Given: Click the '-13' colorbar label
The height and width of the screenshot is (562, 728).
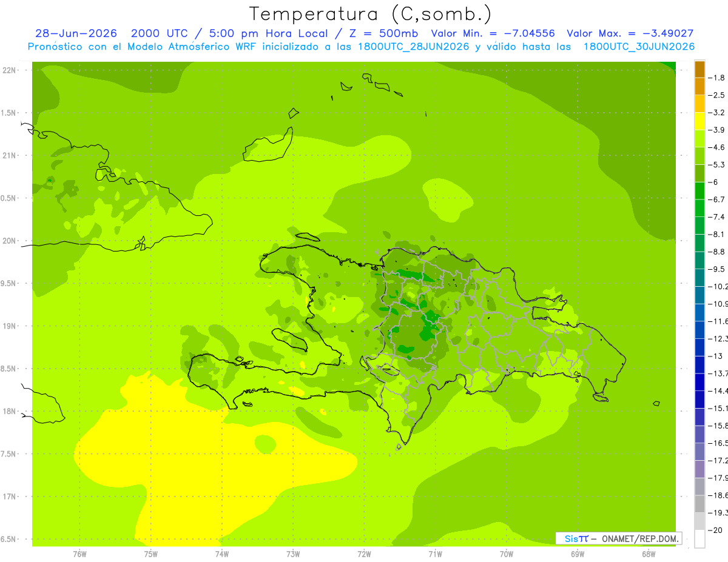Looking at the screenshot, I should coord(715,356).
